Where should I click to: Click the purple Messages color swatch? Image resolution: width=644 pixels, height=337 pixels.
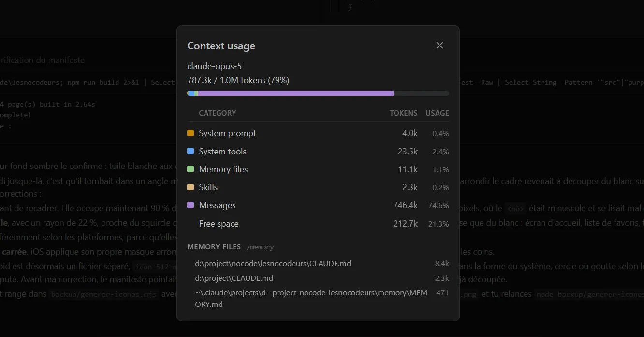coord(190,205)
